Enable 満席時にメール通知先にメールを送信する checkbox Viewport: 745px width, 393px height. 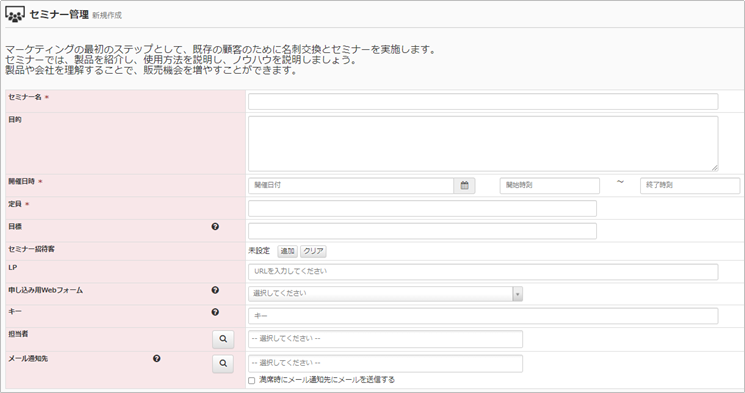pos(252,381)
